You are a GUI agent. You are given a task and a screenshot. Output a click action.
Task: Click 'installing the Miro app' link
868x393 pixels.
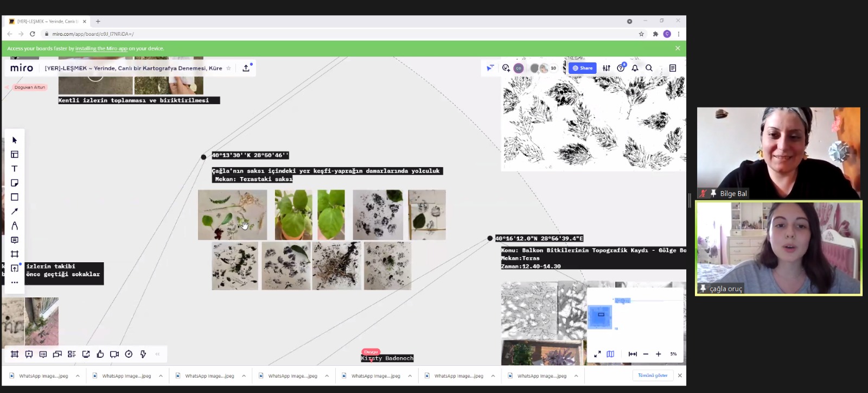[101, 48]
